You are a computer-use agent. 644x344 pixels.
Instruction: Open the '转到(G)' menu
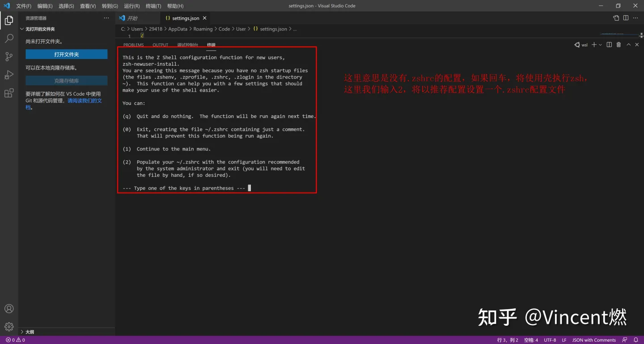tap(110, 6)
